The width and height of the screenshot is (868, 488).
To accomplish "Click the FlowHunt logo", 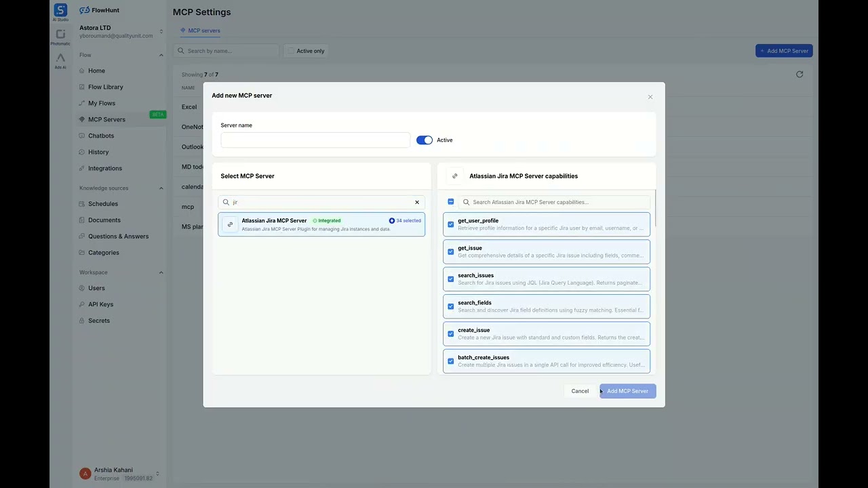I will pyautogui.click(x=100, y=10).
